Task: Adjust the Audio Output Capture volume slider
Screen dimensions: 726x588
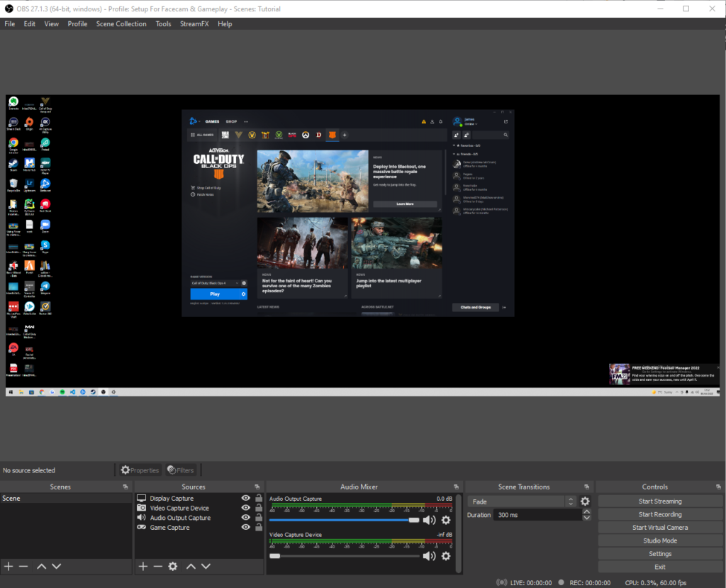Action: point(413,520)
